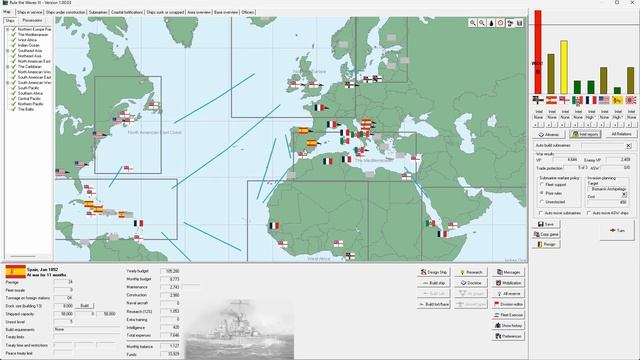This screenshot has height=360, width=640.
Task: Select the Austrian flag in relations chart
Action: [551, 100]
